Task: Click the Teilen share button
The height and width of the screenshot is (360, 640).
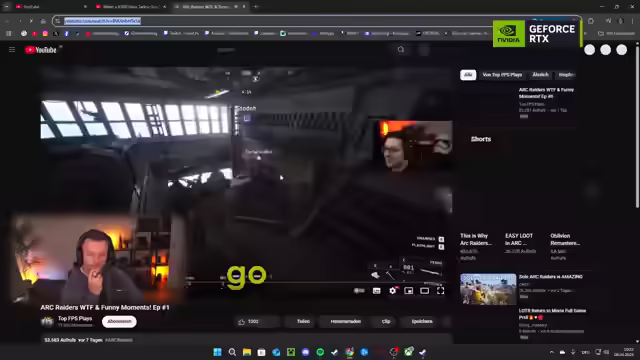Action: click(x=303, y=322)
